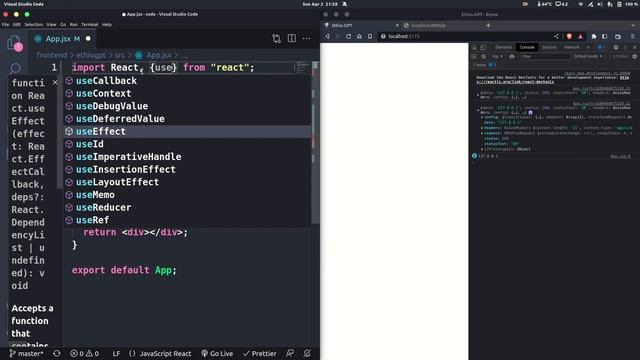Click the Prettier status bar item
Viewport: 640px width, 360px height.
point(260,353)
